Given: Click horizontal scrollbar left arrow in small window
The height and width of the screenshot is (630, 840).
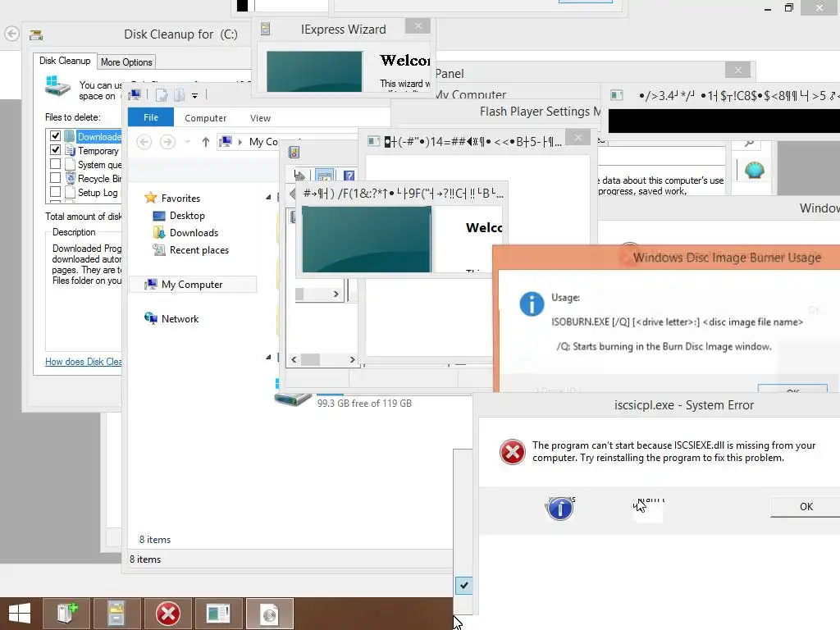Looking at the screenshot, I should coord(294,359).
